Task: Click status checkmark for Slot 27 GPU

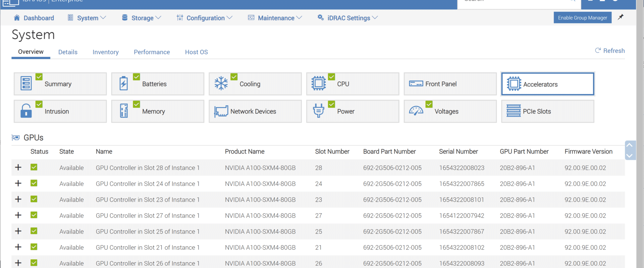Action: click(34, 215)
